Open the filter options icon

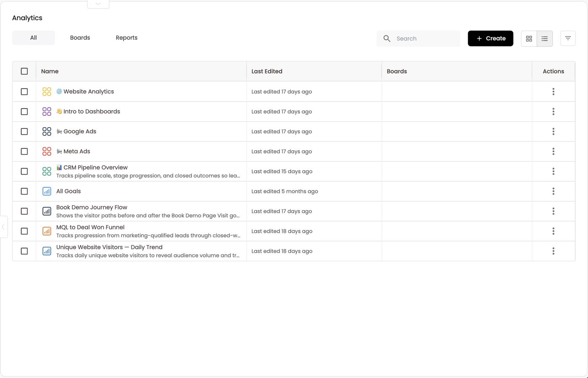[x=568, y=38]
